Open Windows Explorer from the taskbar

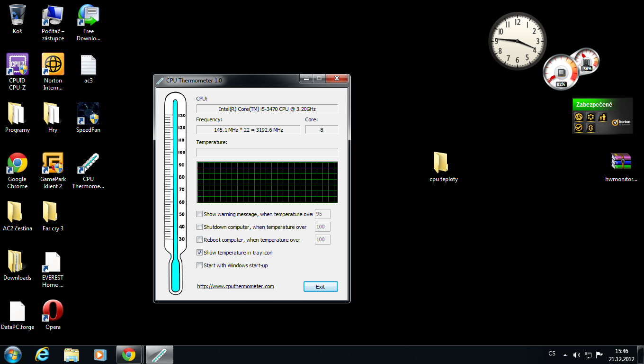pos(72,355)
